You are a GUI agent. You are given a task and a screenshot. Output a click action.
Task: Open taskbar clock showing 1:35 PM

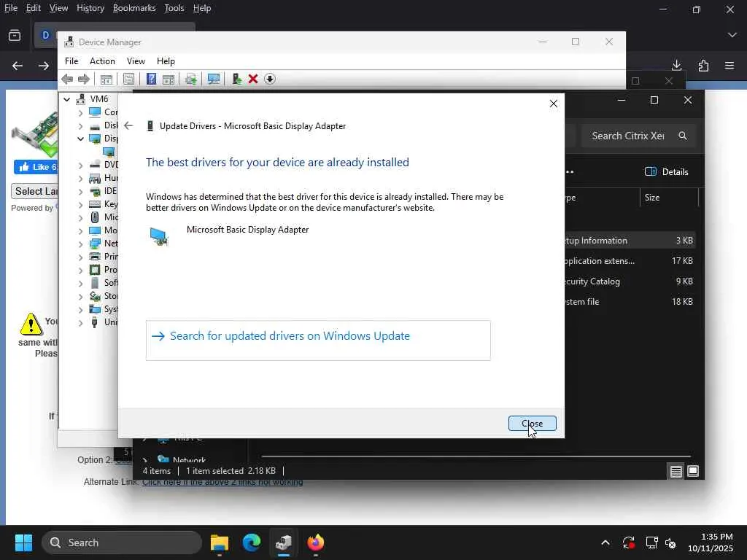(x=711, y=542)
